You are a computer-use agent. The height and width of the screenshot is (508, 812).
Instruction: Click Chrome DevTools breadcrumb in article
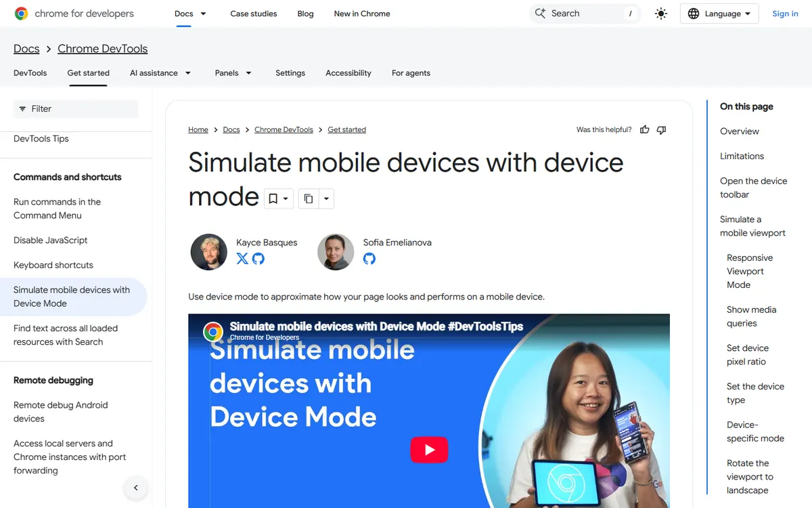coord(284,129)
